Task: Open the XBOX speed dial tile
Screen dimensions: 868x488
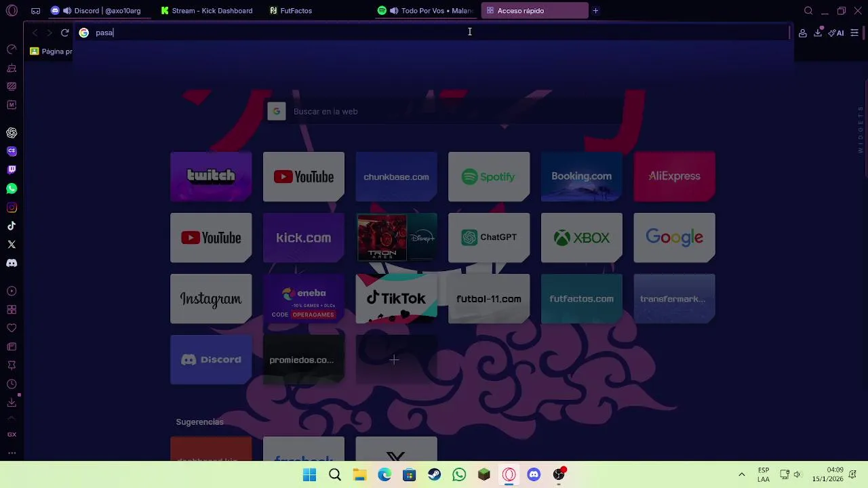Action: (581, 238)
